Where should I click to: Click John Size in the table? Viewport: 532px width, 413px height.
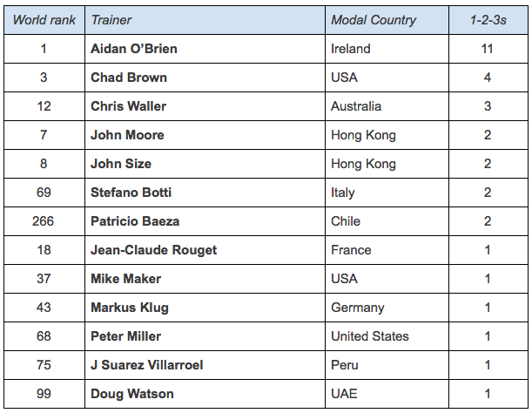click(x=121, y=164)
